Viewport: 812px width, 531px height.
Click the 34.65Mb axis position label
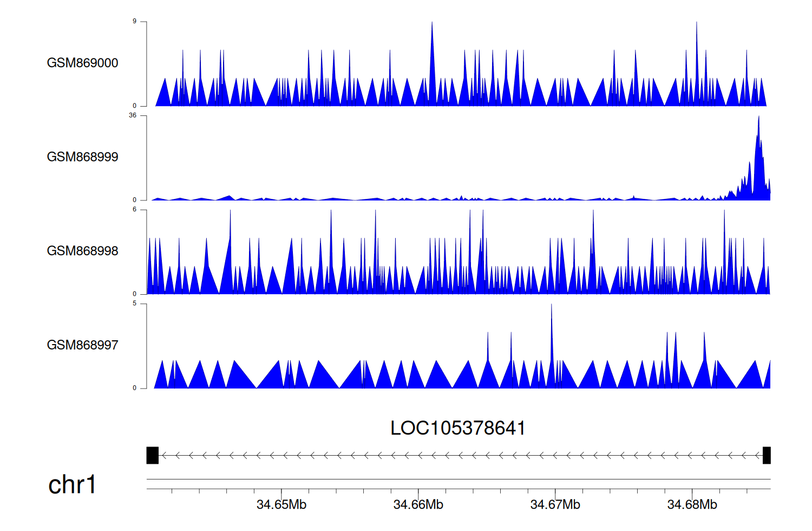(281, 504)
